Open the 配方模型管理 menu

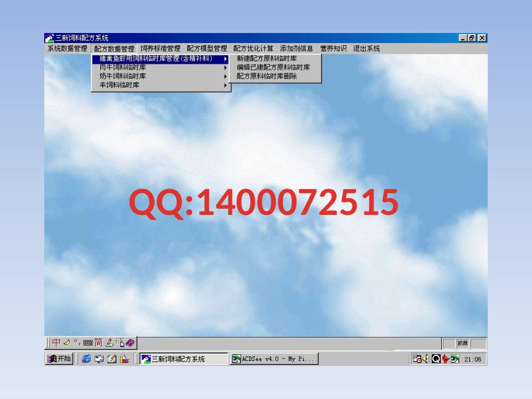point(207,49)
